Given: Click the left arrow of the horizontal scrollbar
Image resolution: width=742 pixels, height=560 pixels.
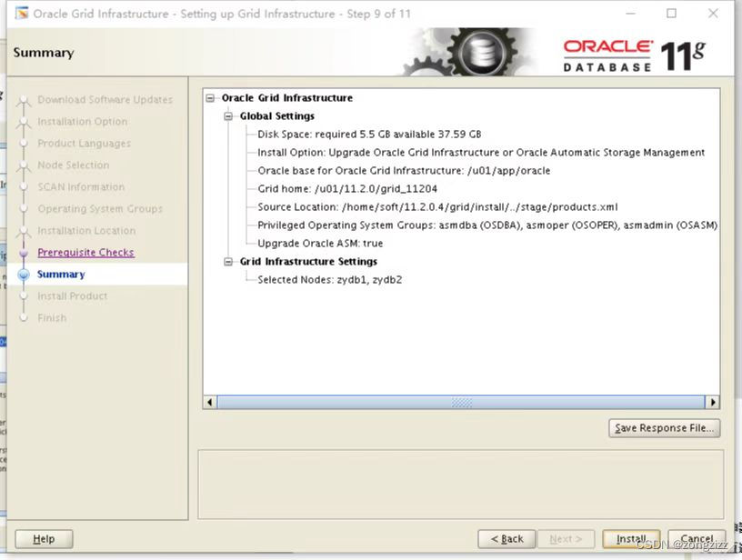Looking at the screenshot, I should point(208,402).
